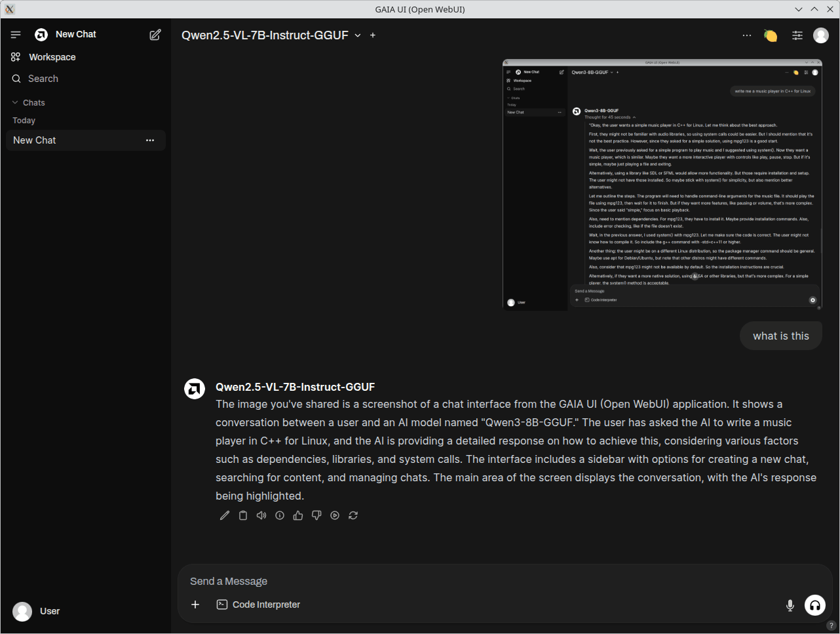Read the response aloud with speaker icon
The image size is (840, 634).
(x=261, y=515)
